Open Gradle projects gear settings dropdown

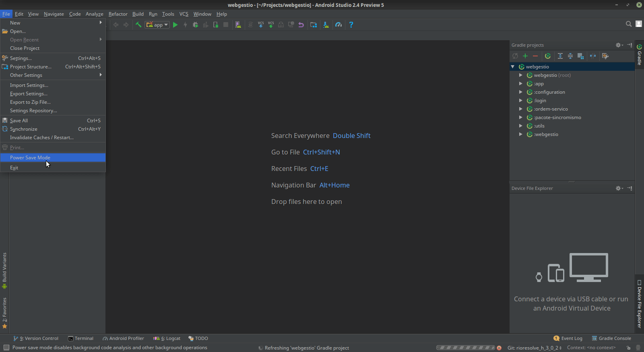pos(619,45)
